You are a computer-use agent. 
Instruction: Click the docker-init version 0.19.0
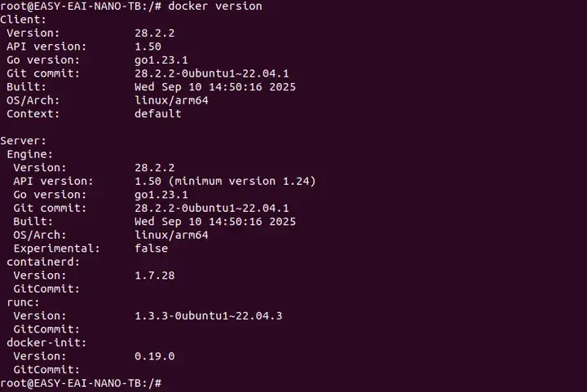tap(155, 356)
